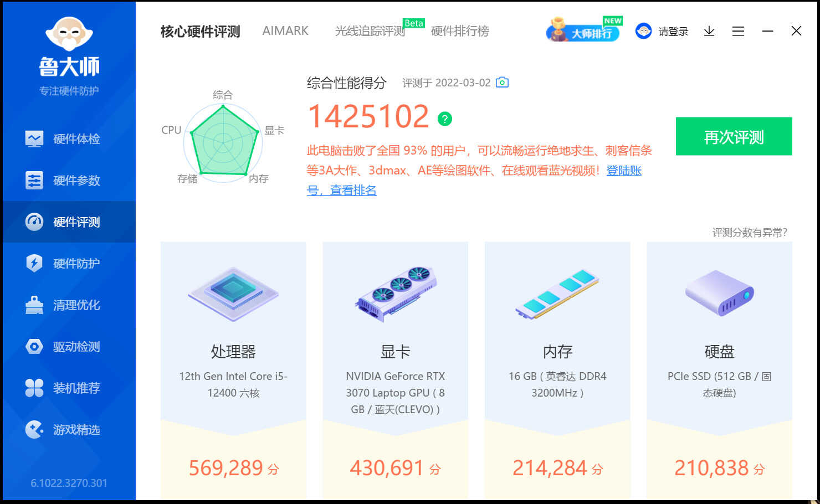Image resolution: width=820 pixels, height=504 pixels.
Task: Minimize the Lu Dashi window
Action: click(x=767, y=31)
